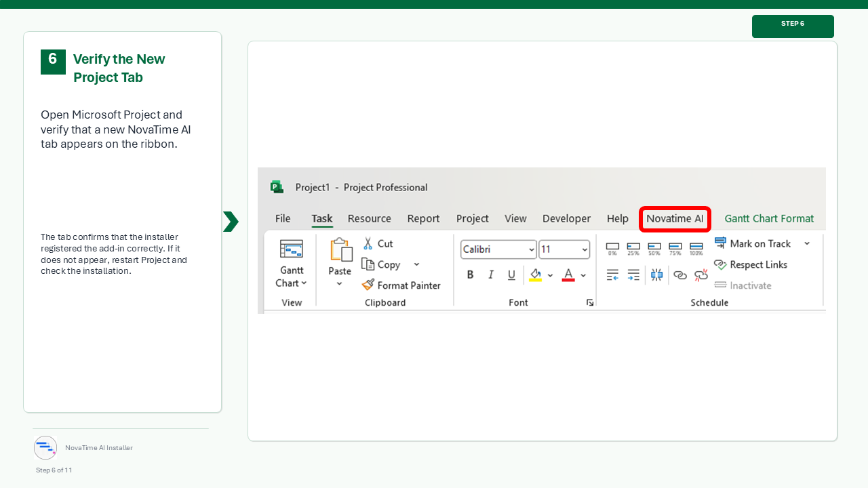This screenshot has width=868, height=488.
Task: Click the "Step 6 of 11" text
Action: pyautogui.click(x=54, y=470)
